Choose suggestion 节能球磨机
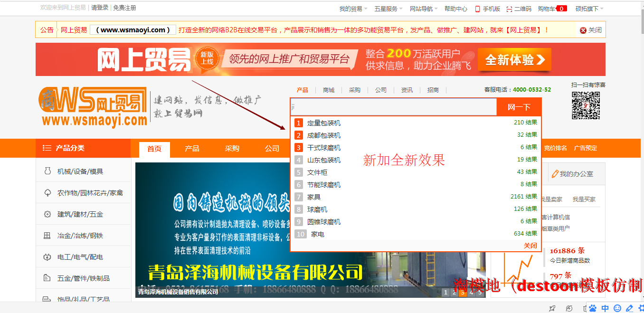This screenshot has width=644, height=313. 416,185
